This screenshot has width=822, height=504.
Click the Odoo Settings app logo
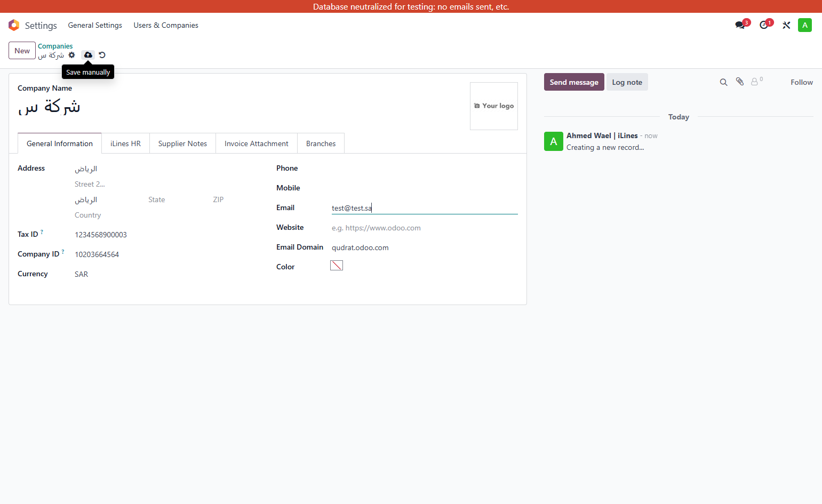[x=14, y=25]
